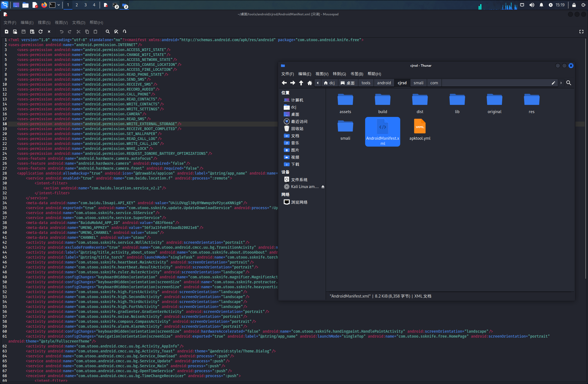Open the smali folder in Thunar

click(345, 130)
